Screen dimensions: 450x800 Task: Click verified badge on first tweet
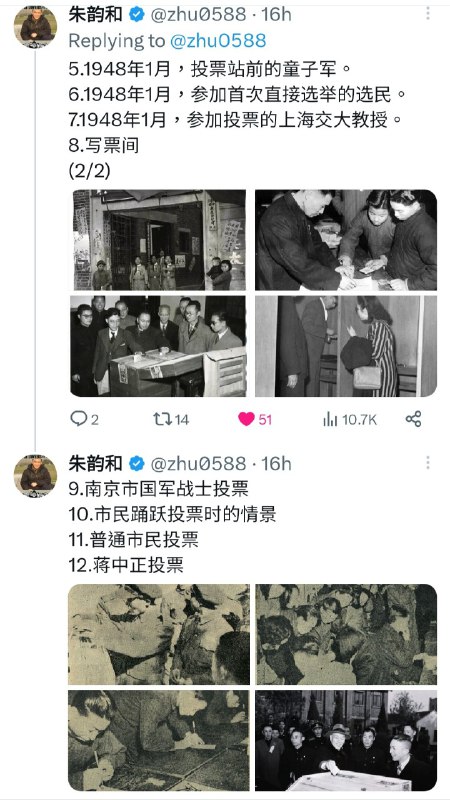coord(137,15)
